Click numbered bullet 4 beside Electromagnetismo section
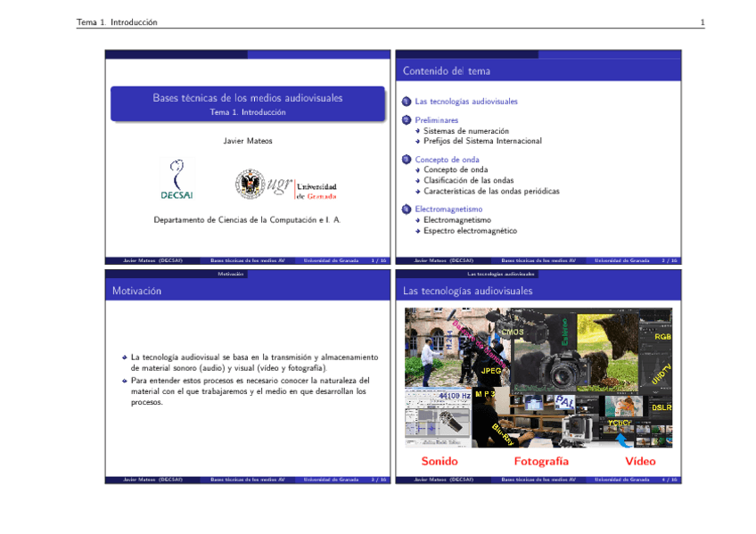756x534 pixels. click(x=406, y=209)
